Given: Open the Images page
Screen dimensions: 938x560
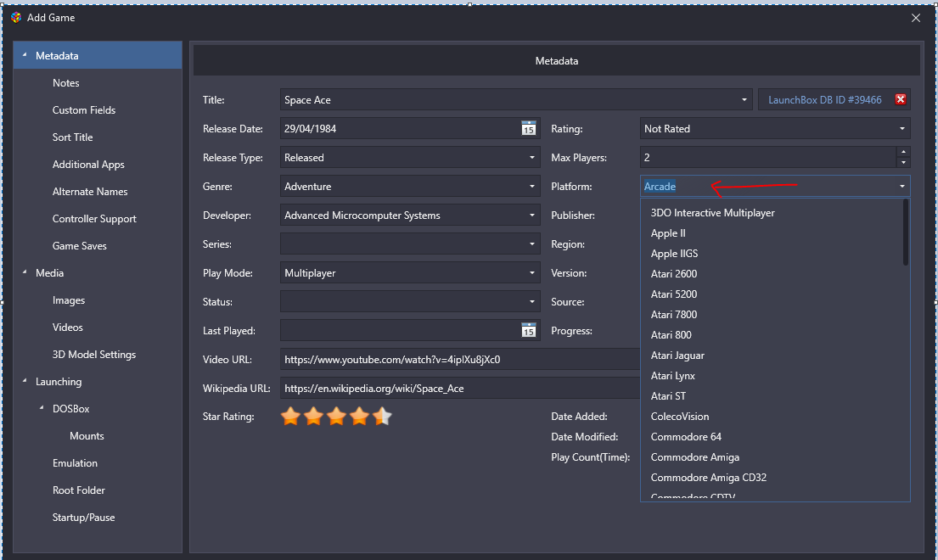Looking at the screenshot, I should [69, 300].
